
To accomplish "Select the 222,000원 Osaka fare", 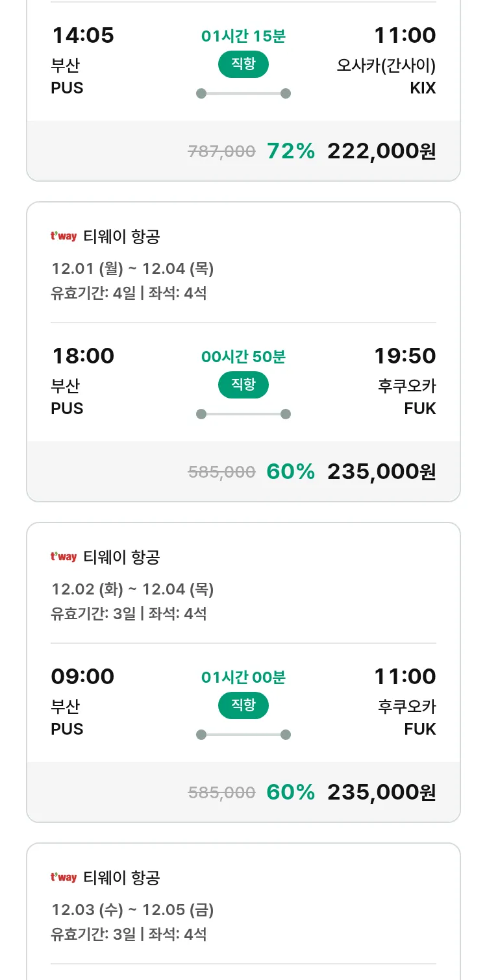I will [x=381, y=151].
